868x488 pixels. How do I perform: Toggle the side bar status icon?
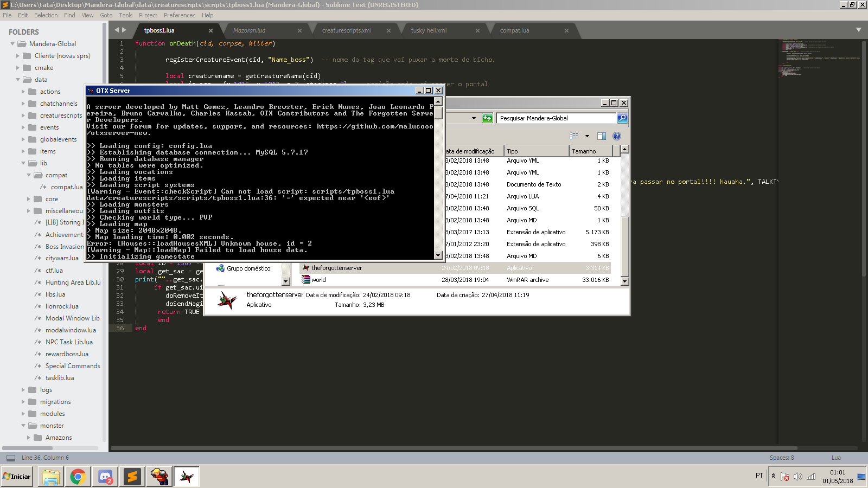pos(11,458)
